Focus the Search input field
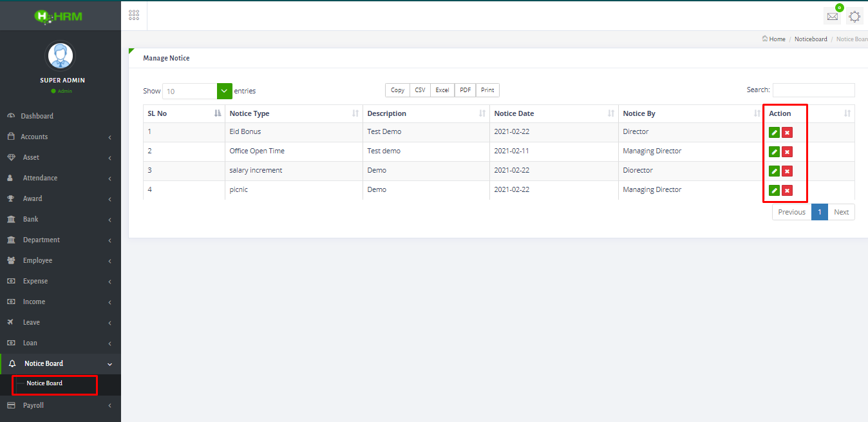 pyautogui.click(x=813, y=90)
